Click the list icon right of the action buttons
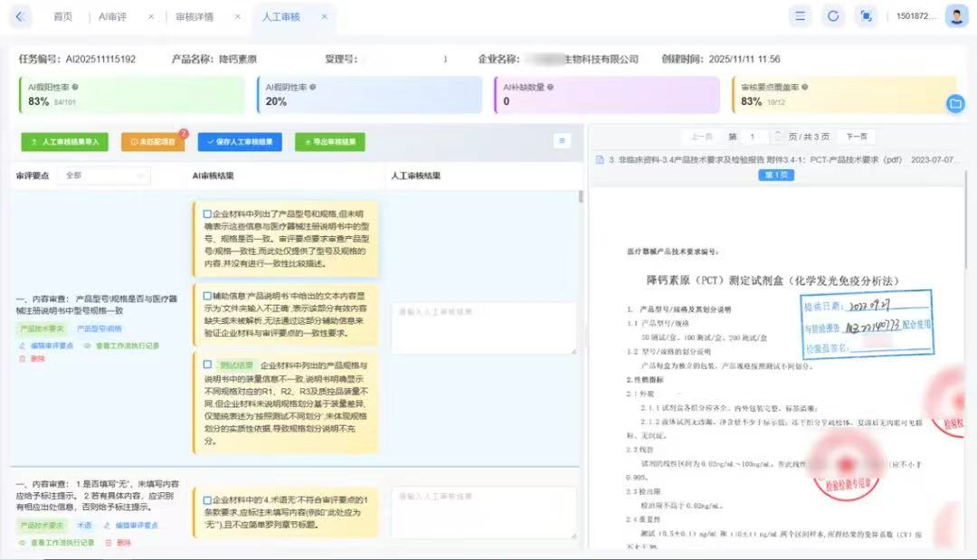Screen dimensions: 977x560 pyautogui.click(x=562, y=141)
